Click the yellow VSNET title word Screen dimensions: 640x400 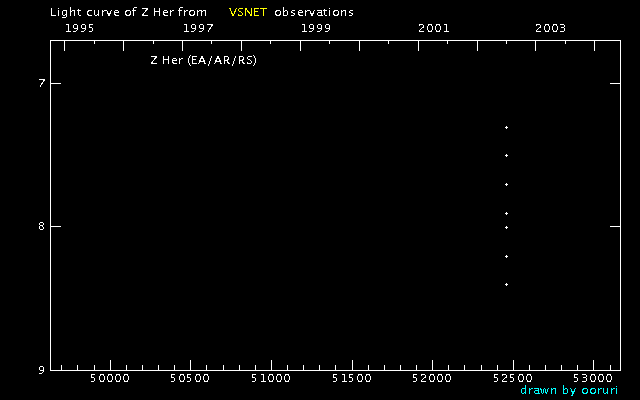[x=248, y=12]
